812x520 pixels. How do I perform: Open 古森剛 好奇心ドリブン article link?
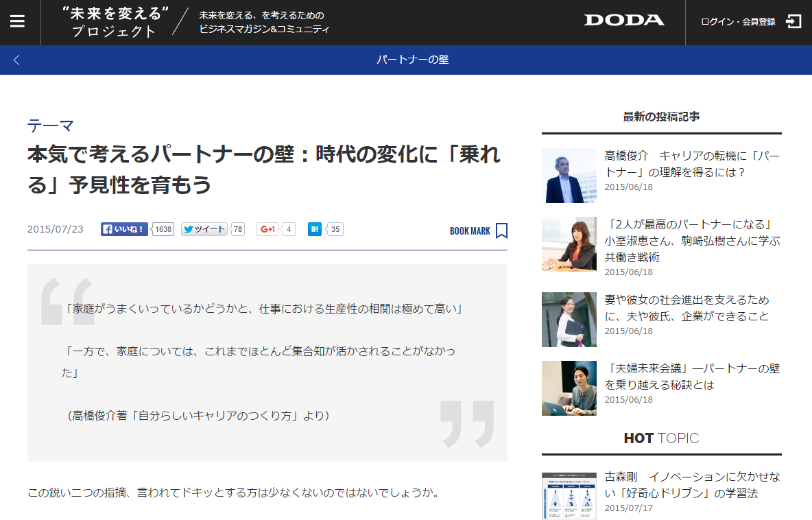coord(691,484)
